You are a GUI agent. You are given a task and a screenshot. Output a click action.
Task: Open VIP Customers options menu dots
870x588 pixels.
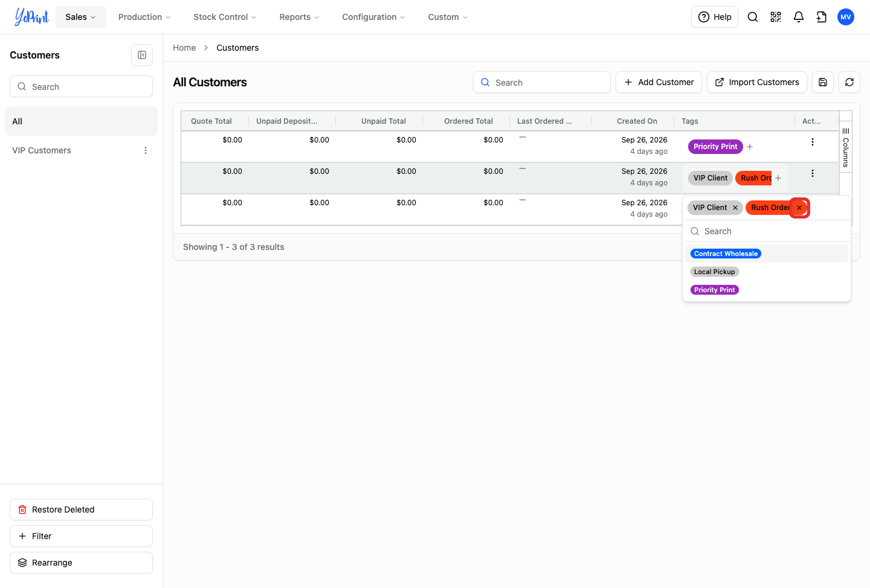[x=146, y=150]
